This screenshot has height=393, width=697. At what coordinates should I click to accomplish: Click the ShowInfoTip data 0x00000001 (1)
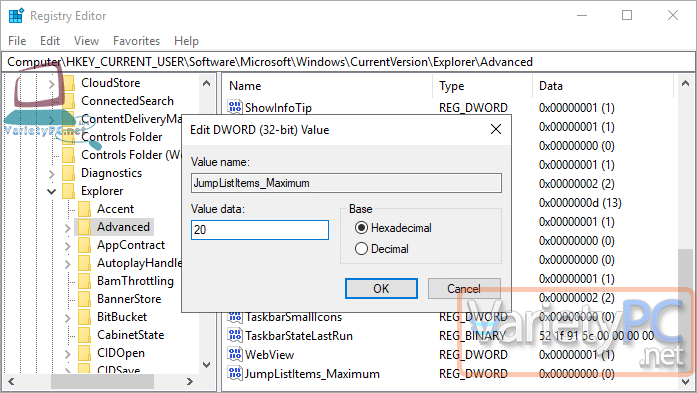577,108
